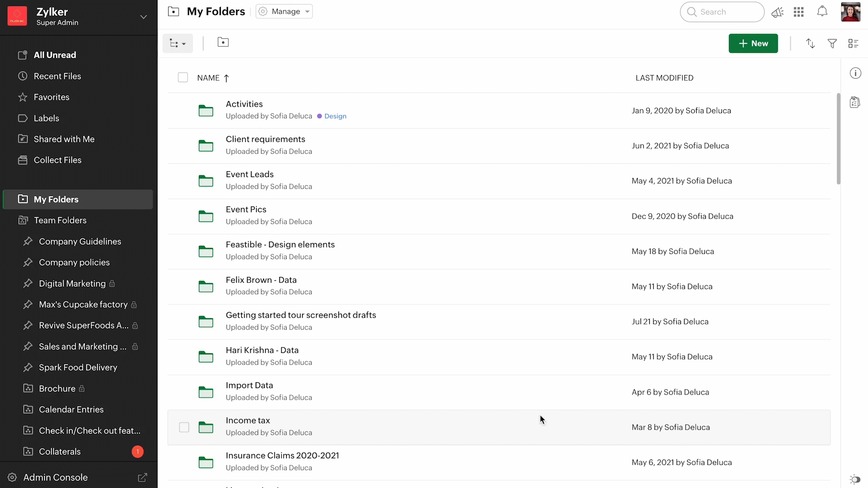Click the announcements megaphone icon
This screenshot has width=868, height=488.
tap(777, 12)
